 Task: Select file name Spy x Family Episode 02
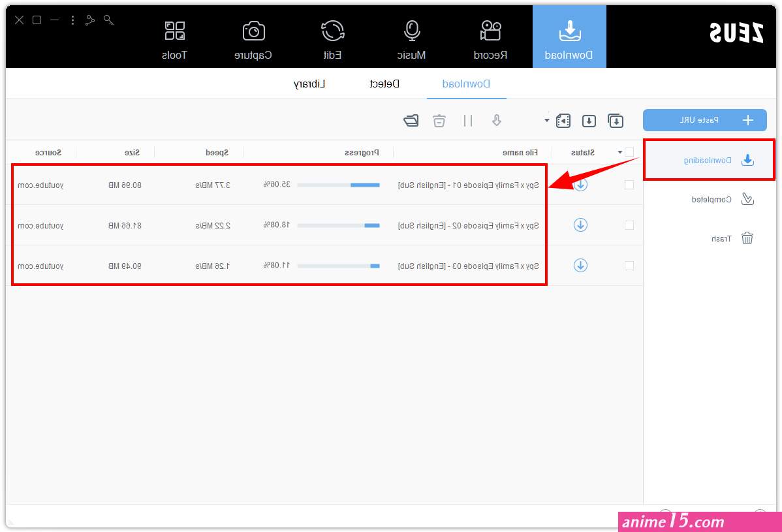point(468,225)
